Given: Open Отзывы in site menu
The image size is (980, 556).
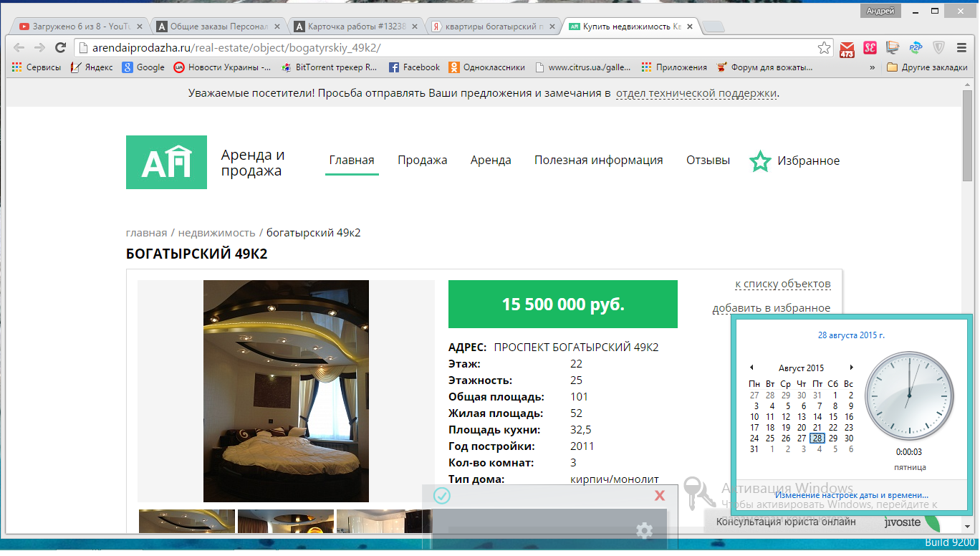Looking at the screenshot, I should click(x=708, y=160).
